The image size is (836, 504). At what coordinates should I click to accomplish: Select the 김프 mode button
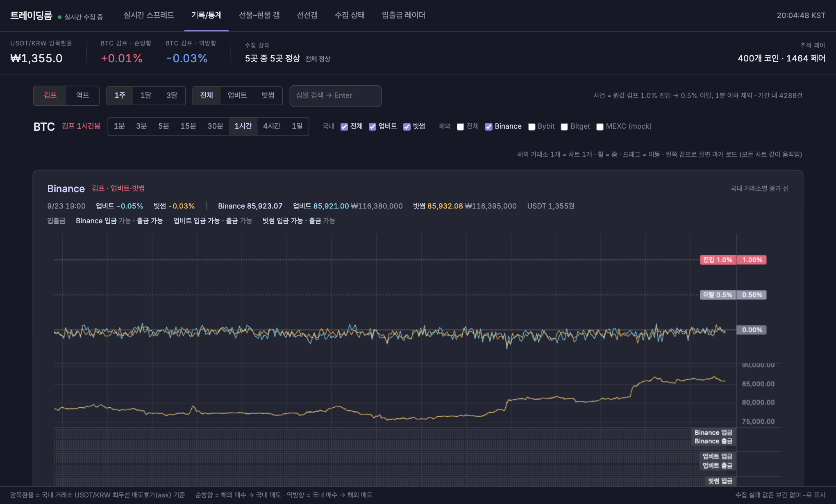50,95
